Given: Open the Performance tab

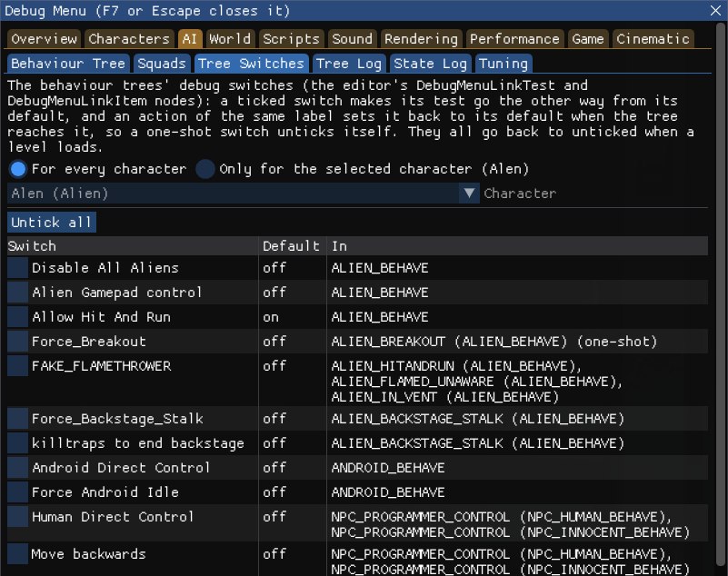Looking at the screenshot, I should [x=515, y=39].
